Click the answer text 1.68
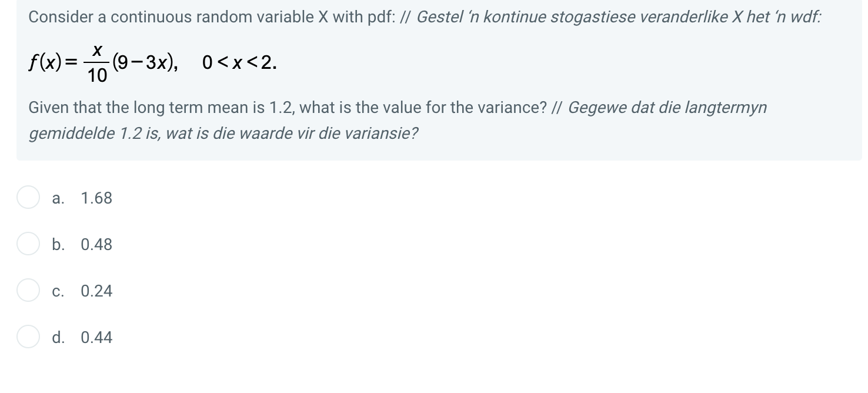Viewport: 868px width, 393px height. point(96,199)
